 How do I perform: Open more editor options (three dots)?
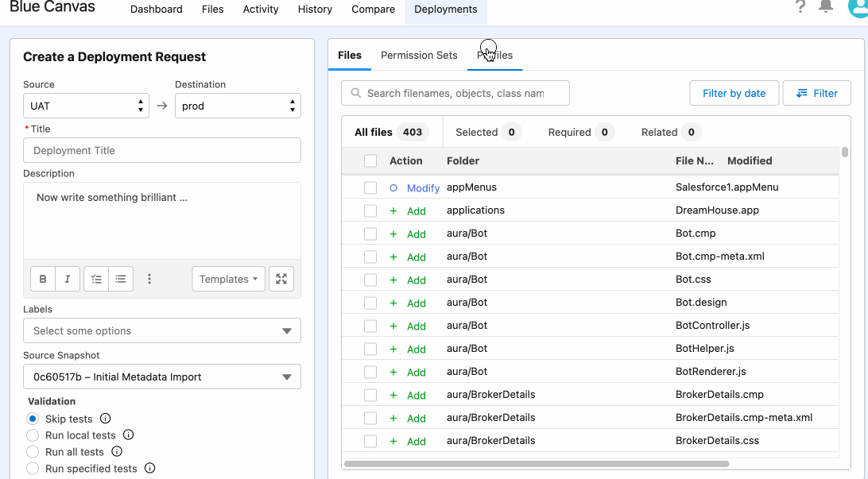tap(149, 279)
